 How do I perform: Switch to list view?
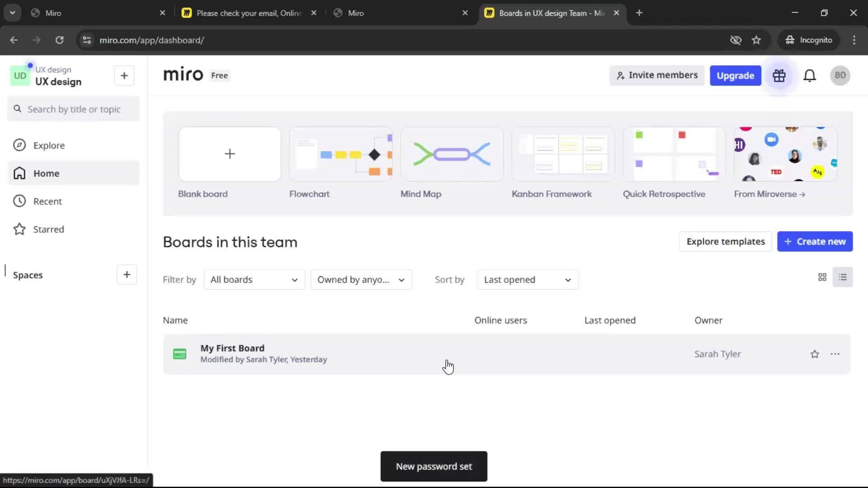click(843, 277)
